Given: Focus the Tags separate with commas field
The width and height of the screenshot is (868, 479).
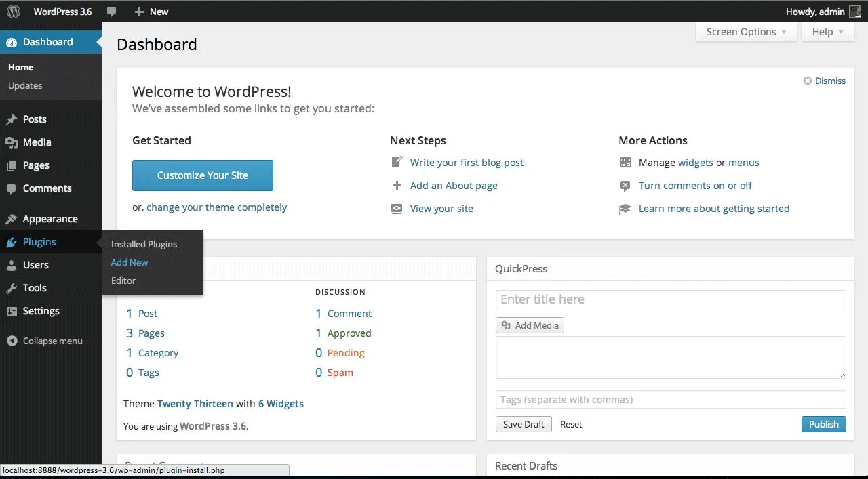Looking at the screenshot, I should point(671,400).
